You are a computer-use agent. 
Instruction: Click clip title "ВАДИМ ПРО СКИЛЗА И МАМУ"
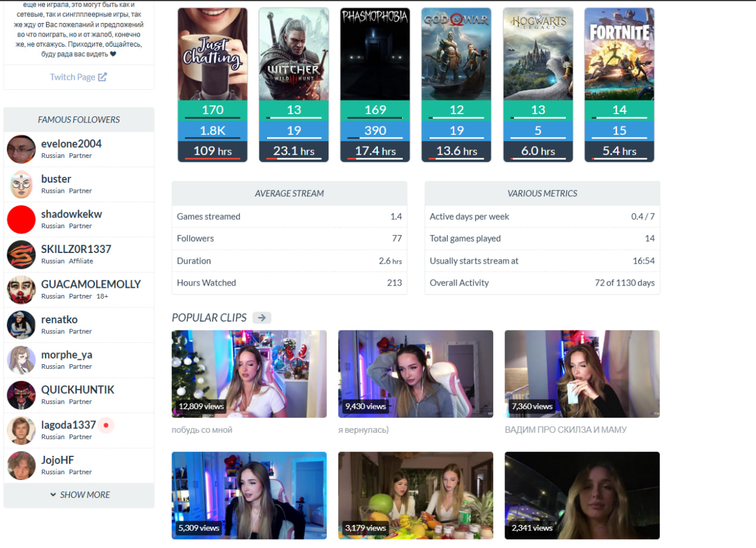tap(566, 430)
